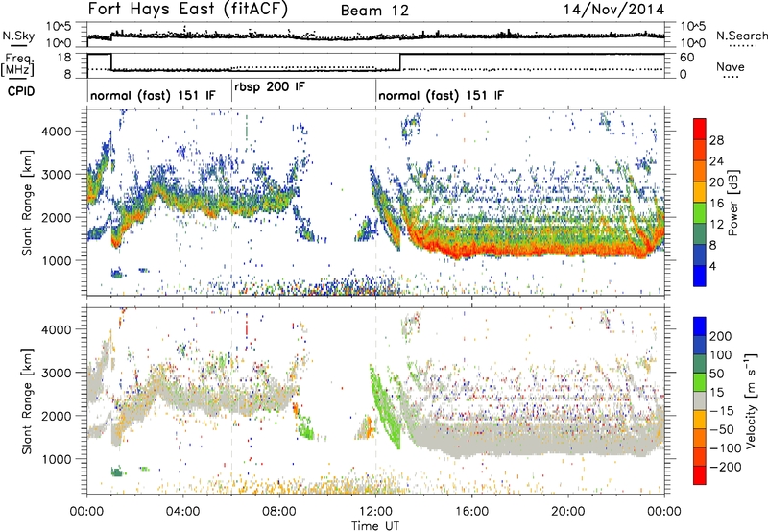The height and width of the screenshot is (532, 768).
Task: Click the blue bottom of the power colorbar
Action: point(700,277)
